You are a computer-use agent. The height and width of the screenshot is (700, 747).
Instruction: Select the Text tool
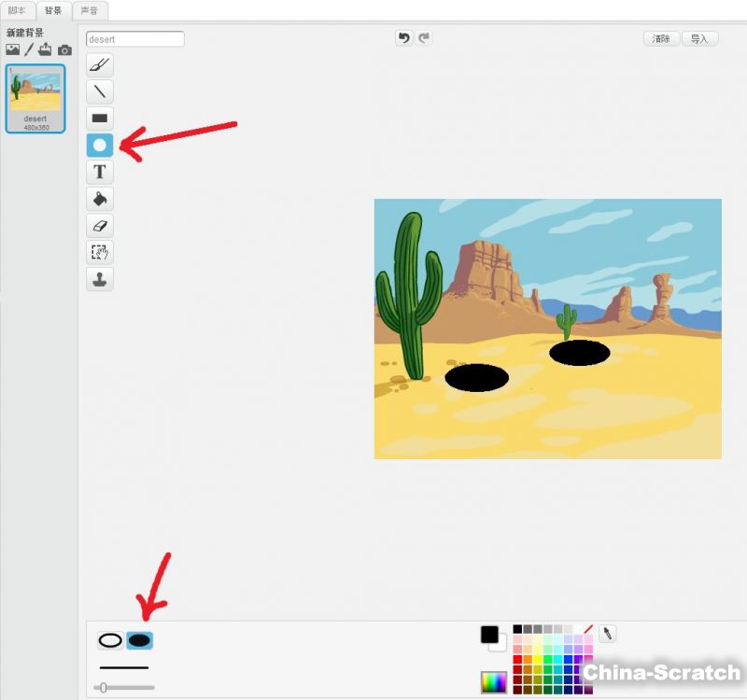[100, 172]
